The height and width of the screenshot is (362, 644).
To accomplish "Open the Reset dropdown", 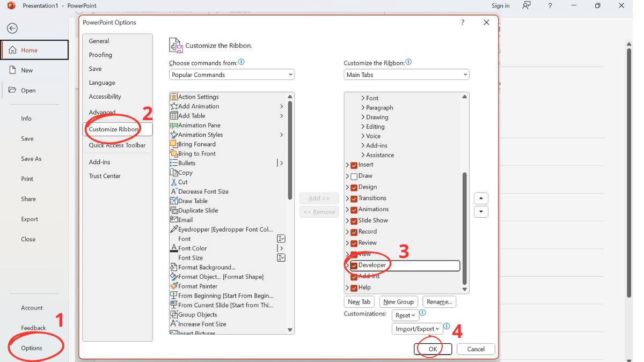I will (405, 315).
